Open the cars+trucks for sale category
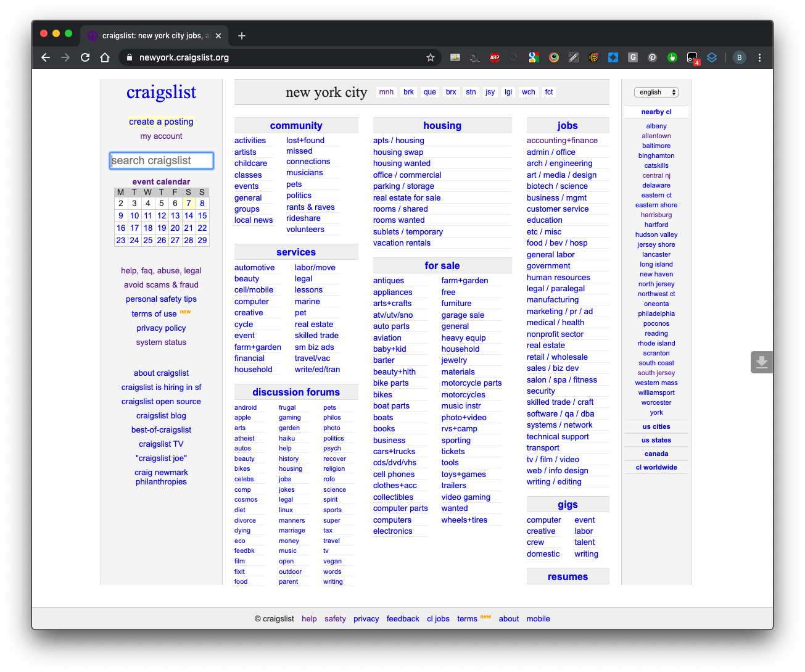 click(x=394, y=452)
